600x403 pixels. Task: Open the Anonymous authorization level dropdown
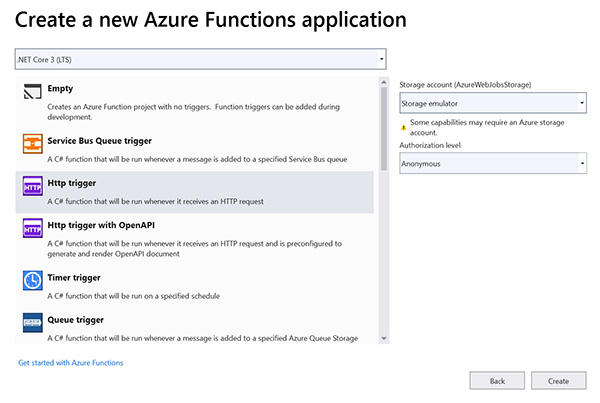click(493, 163)
